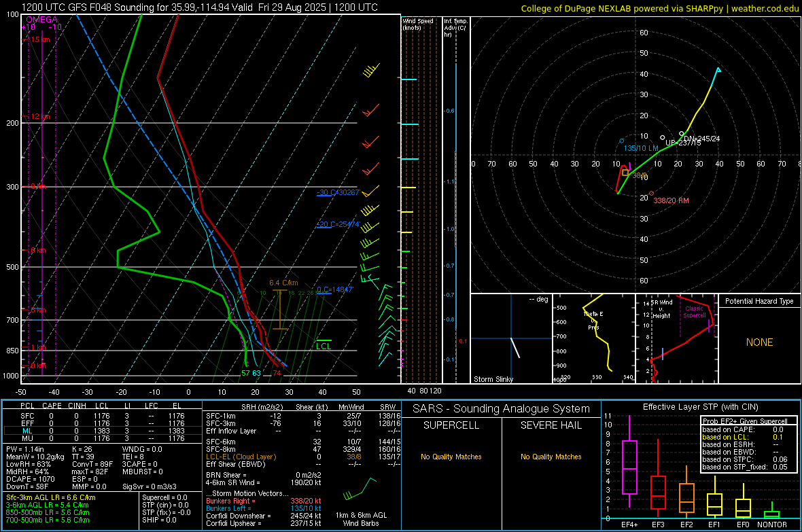Select the "-30 C=30267'" level label
The height and width of the screenshot is (532, 802).
(338, 192)
